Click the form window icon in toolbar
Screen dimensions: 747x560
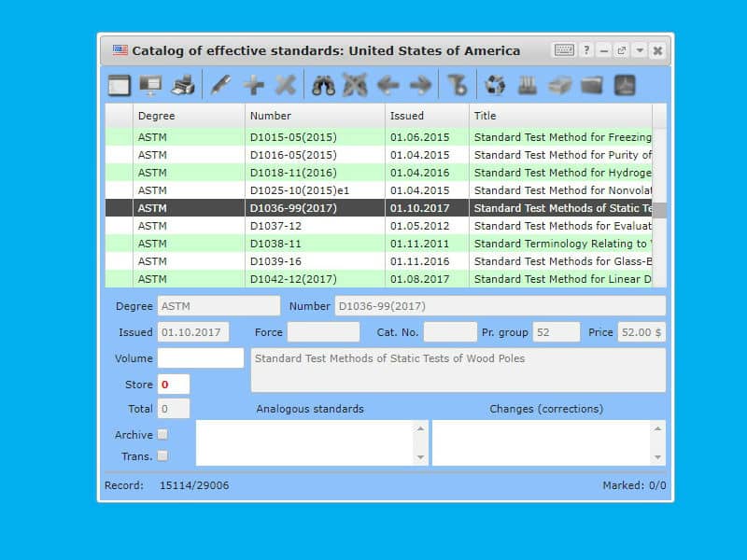tap(120, 86)
